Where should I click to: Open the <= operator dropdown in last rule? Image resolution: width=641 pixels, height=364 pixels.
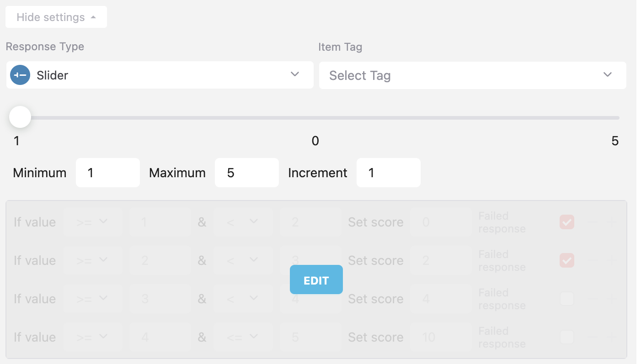point(243,337)
